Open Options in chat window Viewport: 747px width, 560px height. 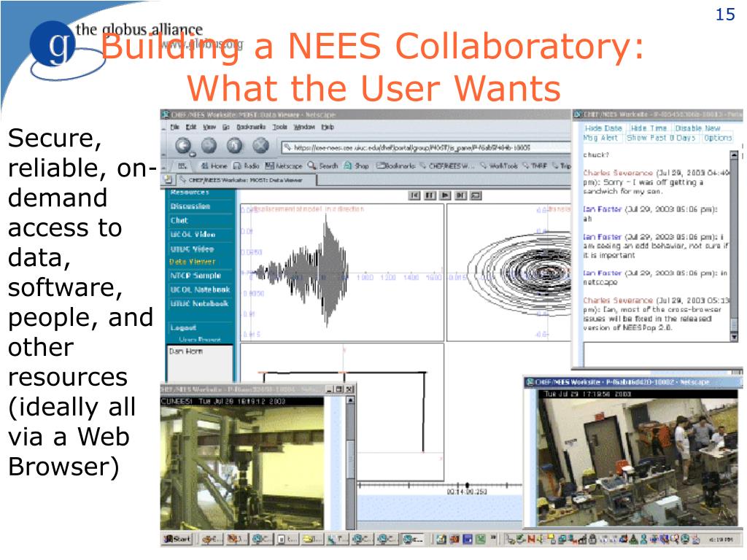[x=718, y=138]
